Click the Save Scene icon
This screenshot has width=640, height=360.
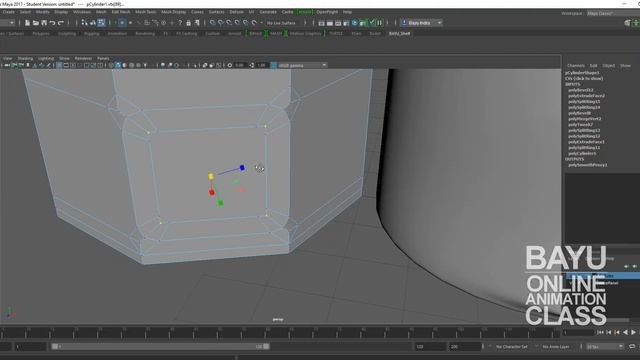(x=44, y=23)
